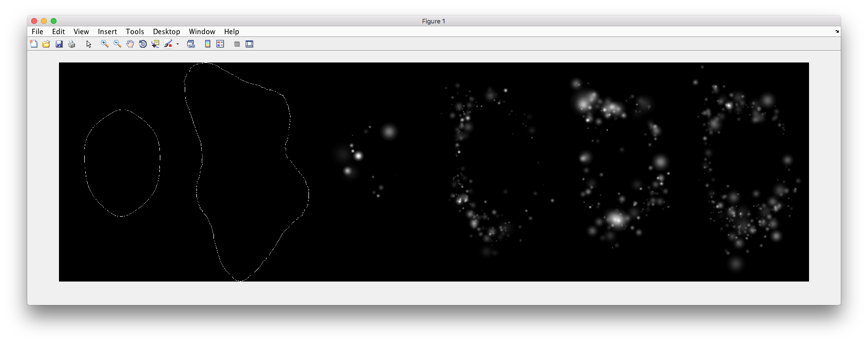The height and width of the screenshot is (344, 868).
Task: Toggle the Brush data tool
Action: pos(168,44)
